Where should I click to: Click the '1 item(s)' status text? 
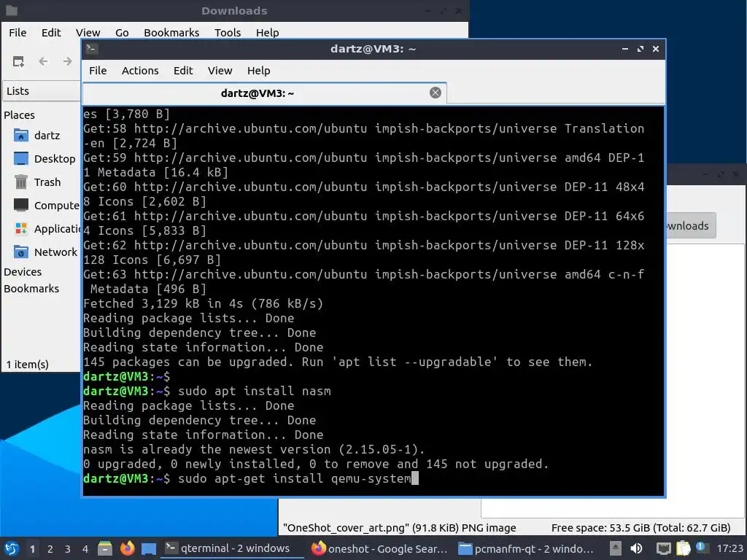[27, 365]
